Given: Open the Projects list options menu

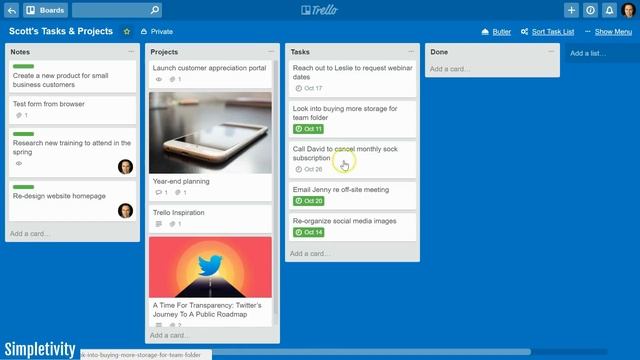Looking at the screenshot, I should pos(271,51).
